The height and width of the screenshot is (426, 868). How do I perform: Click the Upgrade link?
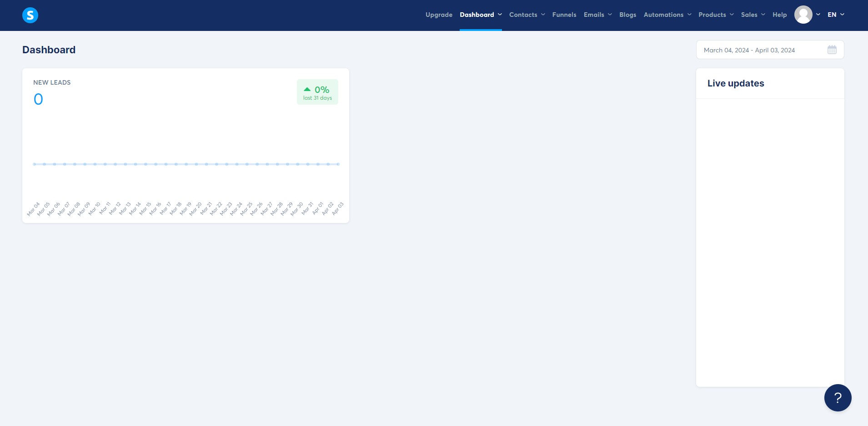(439, 15)
